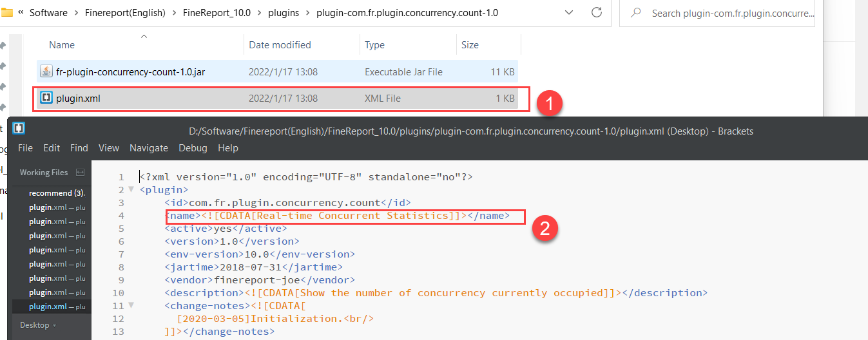Click the 11 KB size cell
The width and height of the screenshot is (868, 340).
[503, 72]
